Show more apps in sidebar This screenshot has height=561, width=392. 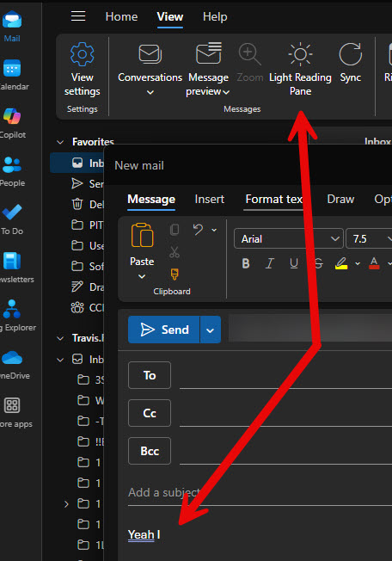(x=12, y=412)
